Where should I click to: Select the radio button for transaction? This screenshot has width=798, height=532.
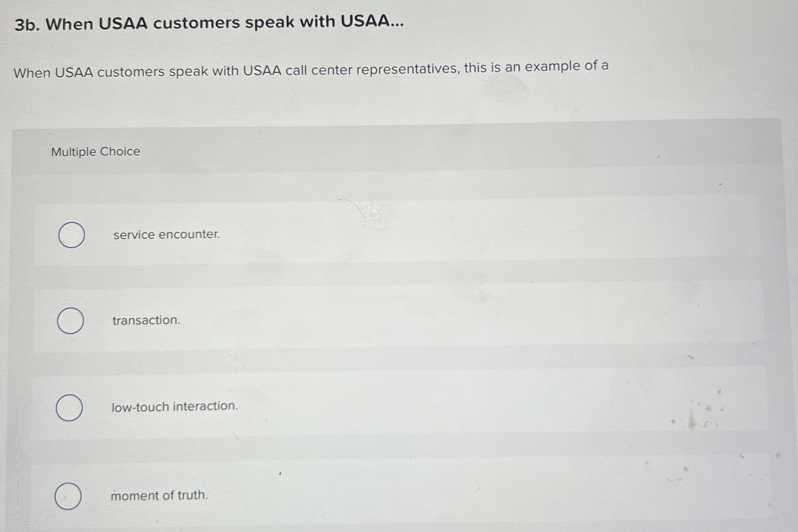(x=71, y=320)
